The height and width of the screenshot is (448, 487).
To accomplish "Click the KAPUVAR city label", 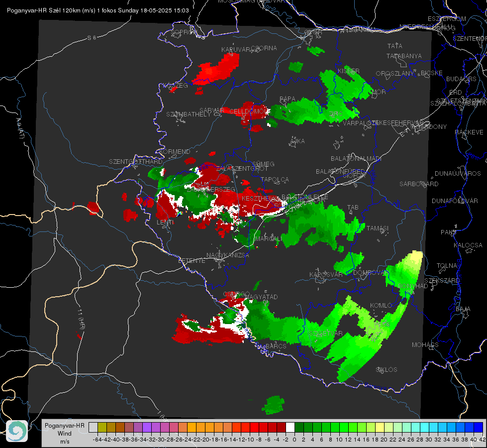I will pos(236,50).
